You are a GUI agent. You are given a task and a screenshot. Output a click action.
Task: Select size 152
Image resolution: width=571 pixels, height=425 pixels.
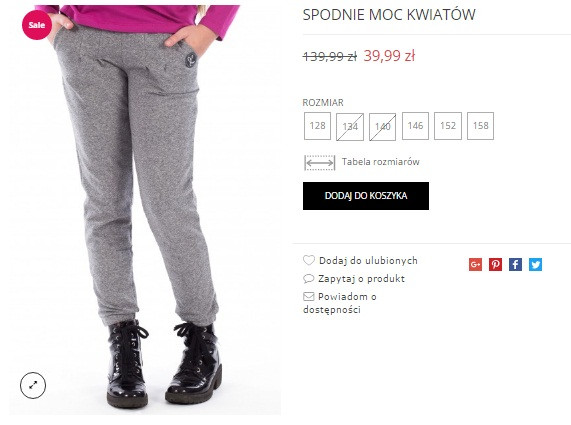448,126
